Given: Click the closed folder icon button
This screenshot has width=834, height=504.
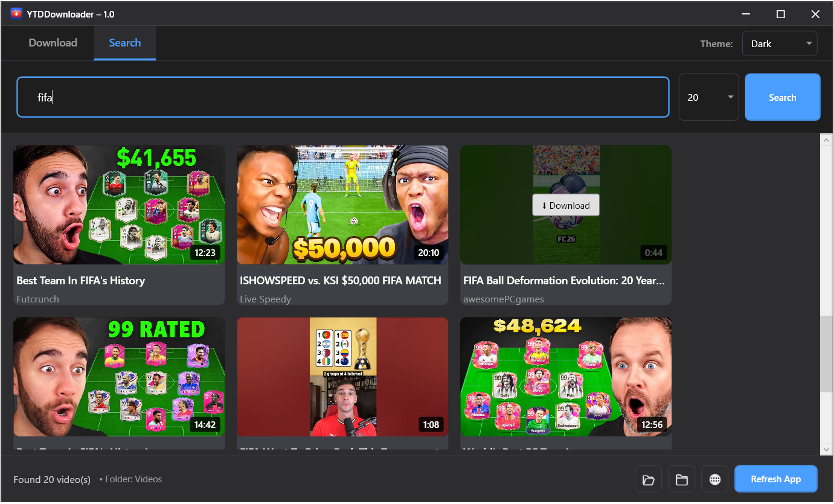Looking at the screenshot, I should point(682,479).
